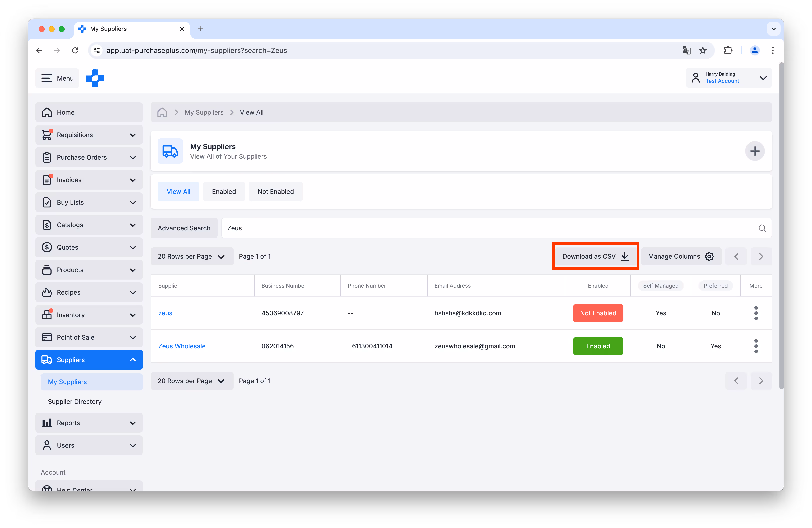Open the top 20 Rows per Page dropdown
The height and width of the screenshot is (528, 812).
pos(192,256)
